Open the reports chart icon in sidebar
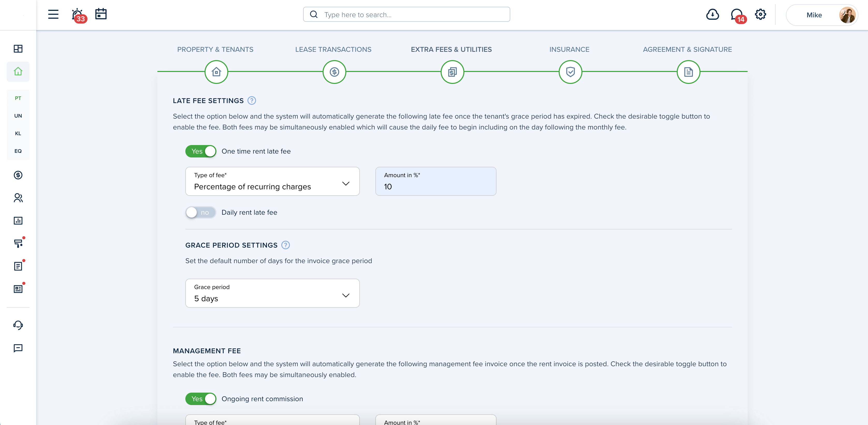868x425 pixels. (x=18, y=221)
